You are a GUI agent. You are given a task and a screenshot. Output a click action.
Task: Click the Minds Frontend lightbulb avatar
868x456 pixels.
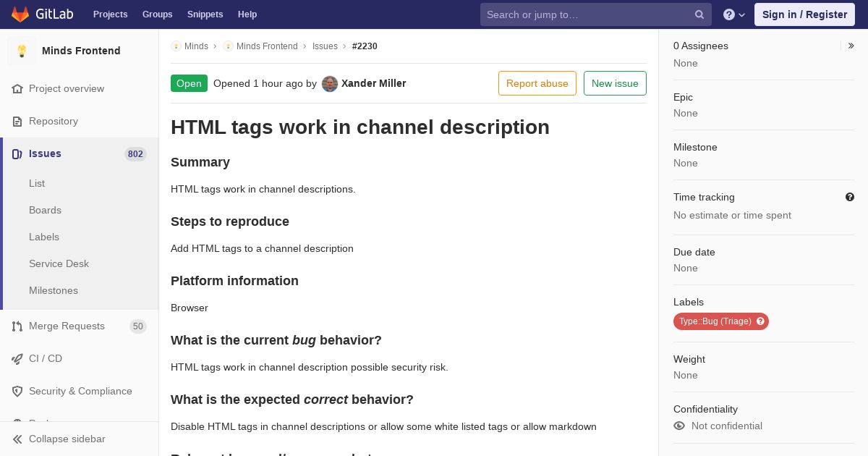22,51
